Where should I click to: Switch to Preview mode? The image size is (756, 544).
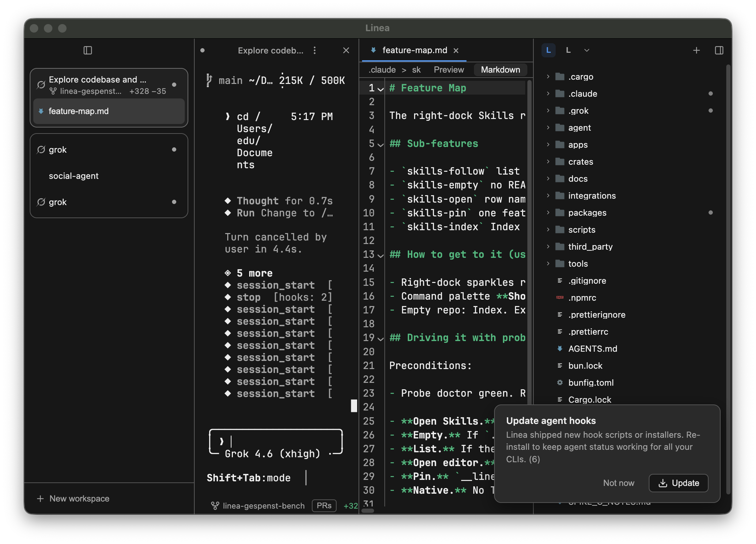click(448, 70)
